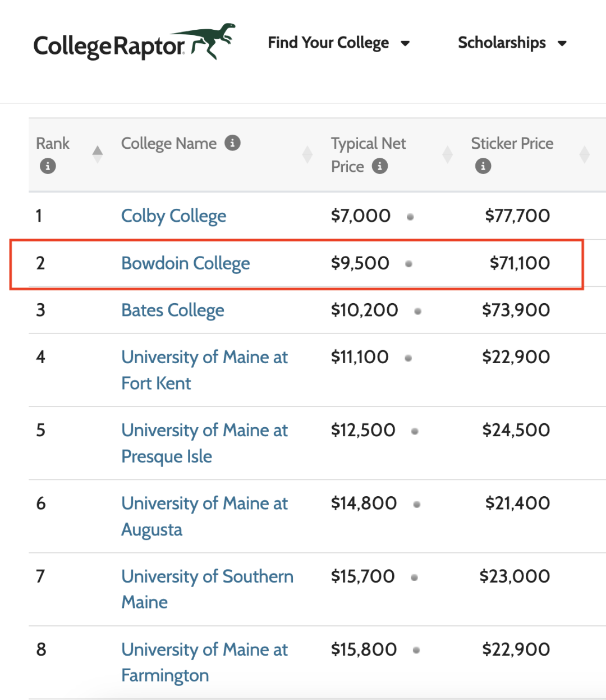606x700 pixels.
Task: Expand the Scholarships dropdown arrow
Action: (562, 43)
